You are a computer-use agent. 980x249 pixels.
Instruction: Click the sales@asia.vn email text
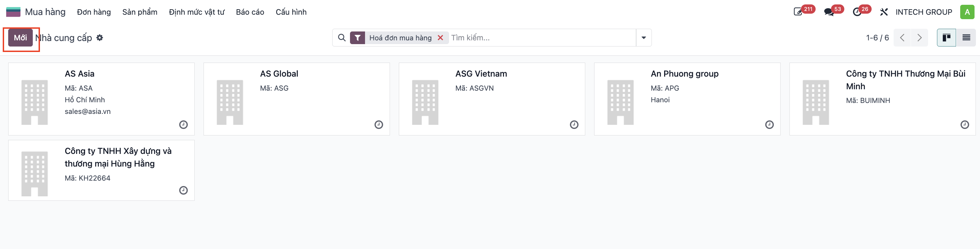87,112
